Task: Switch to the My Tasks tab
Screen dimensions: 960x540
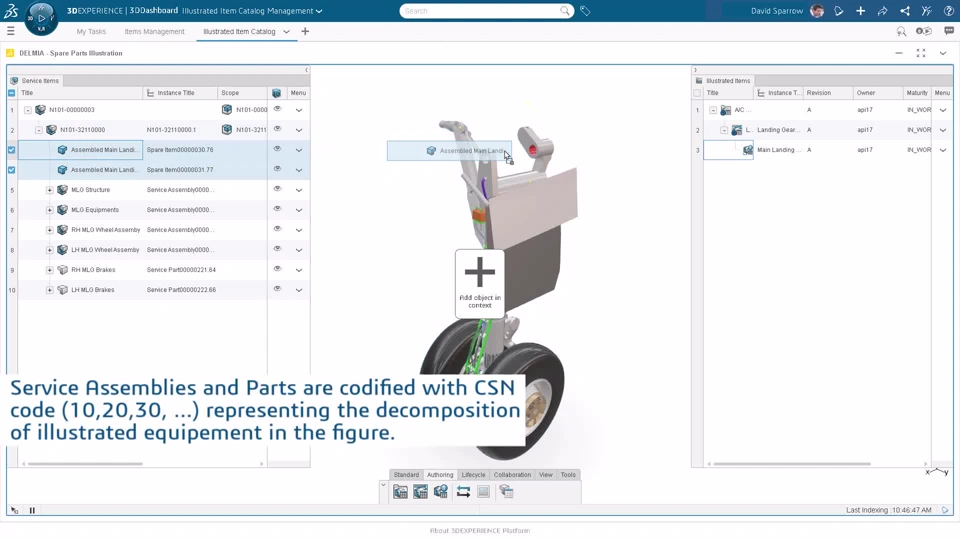Action: tap(91, 31)
